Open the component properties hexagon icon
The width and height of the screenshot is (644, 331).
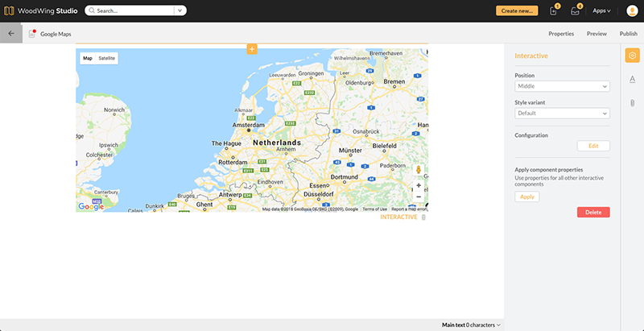pyautogui.click(x=633, y=55)
